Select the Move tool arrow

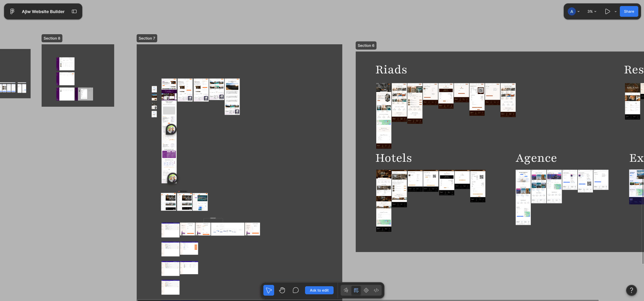[x=269, y=290]
